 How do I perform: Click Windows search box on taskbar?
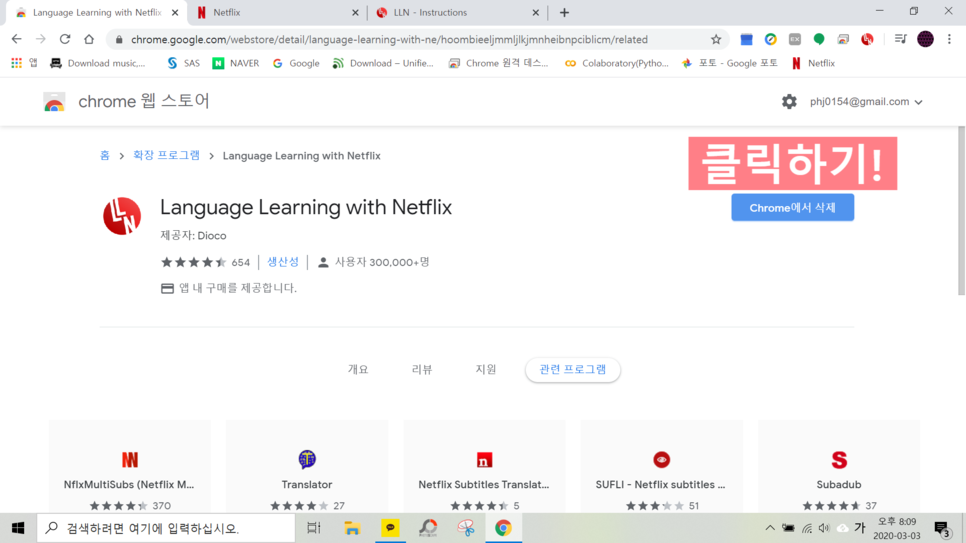pyautogui.click(x=166, y=528)
